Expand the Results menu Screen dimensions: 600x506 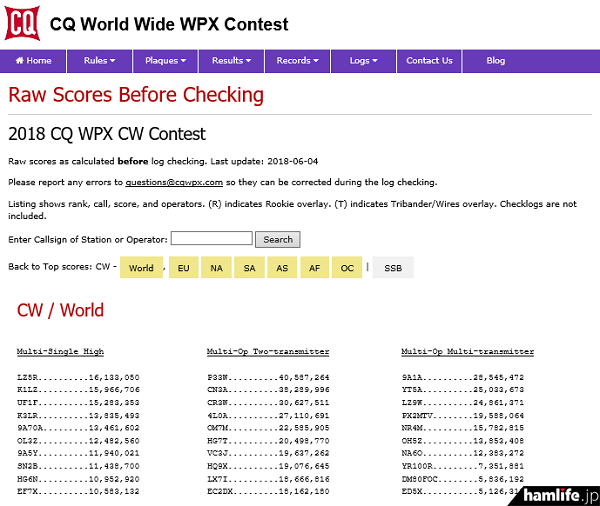tap(233, 61)
